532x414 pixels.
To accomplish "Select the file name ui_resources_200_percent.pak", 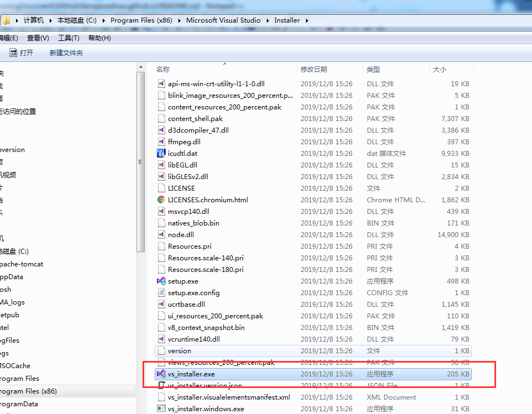I will 215,316.
